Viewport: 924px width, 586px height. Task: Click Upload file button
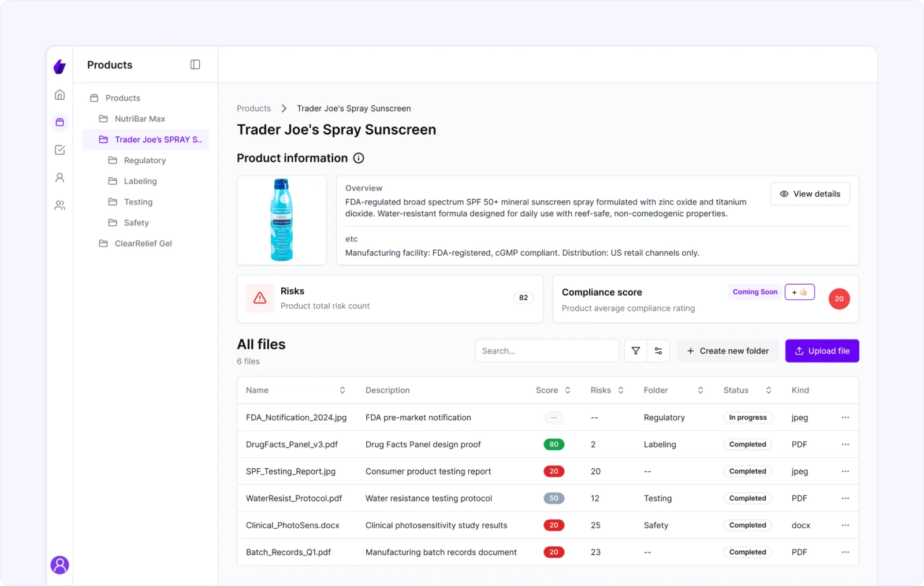[822, 351]
